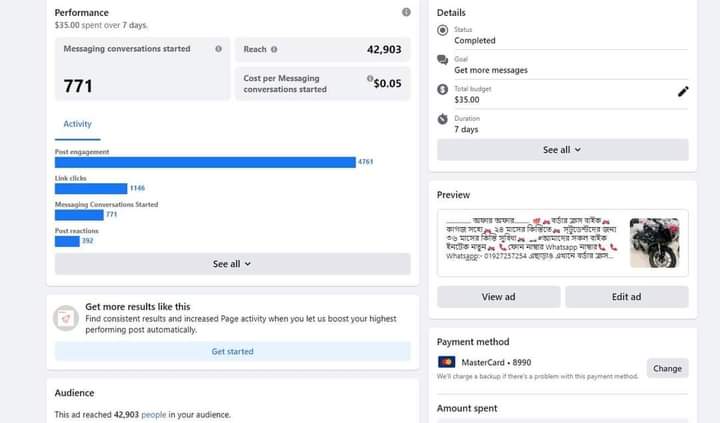Click the MasterCard logo icon
The width and height of the screenshot is (720, 423).
[x=446, y=362]
